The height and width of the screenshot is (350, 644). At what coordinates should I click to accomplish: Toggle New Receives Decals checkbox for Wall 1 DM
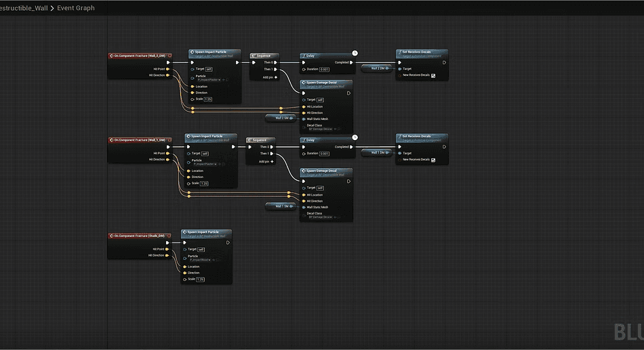tap(433, 160)
